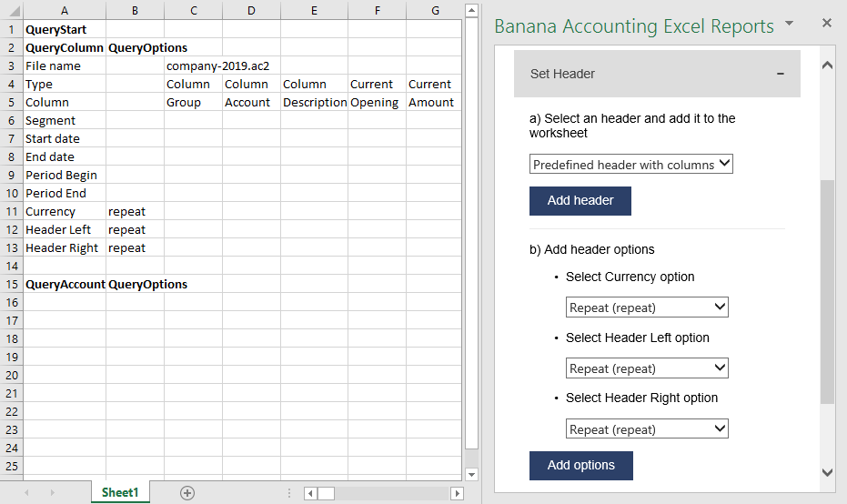
Task: Click the horizontal scrollbar thumb
Action: [x=326, y=493]
